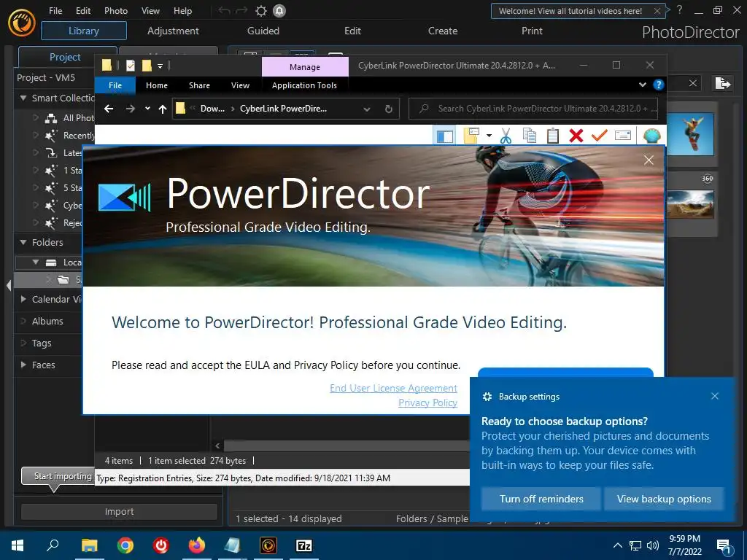Open Firefox from the taskbar
This screenshot has width=747, height=560.
(x=197, y=545)
